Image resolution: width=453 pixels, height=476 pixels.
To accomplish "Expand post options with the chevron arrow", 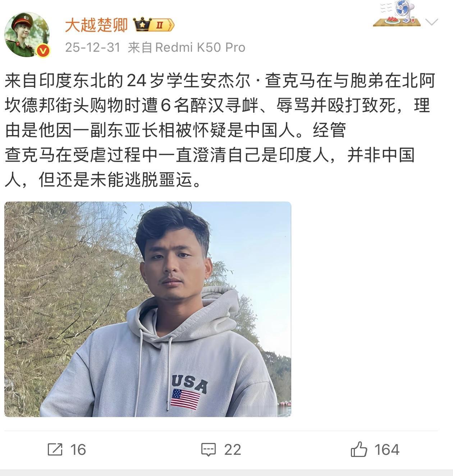I will [431, 22].
